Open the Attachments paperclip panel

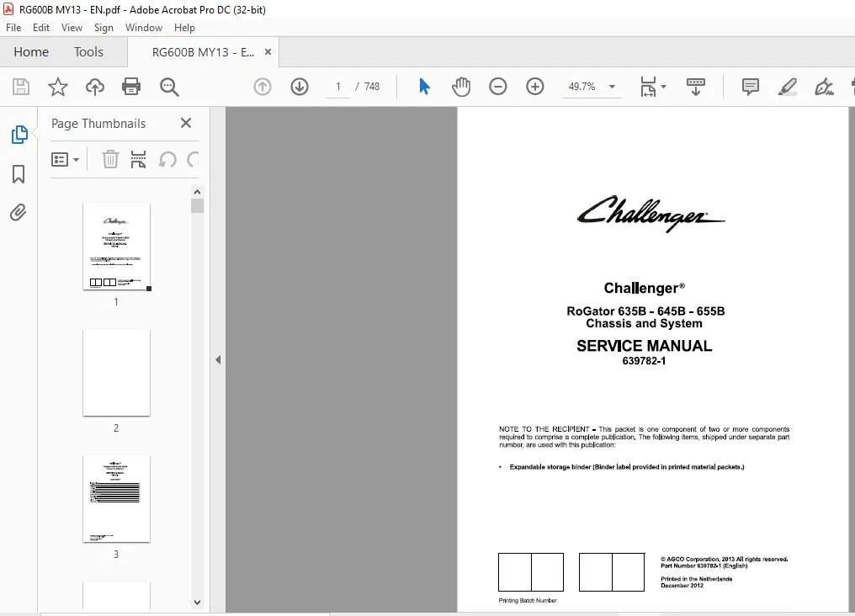[x=18, y=213]
